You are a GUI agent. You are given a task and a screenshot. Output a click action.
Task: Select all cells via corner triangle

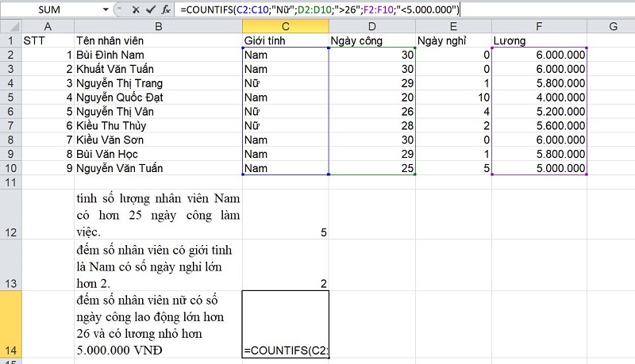coord(10,27)
